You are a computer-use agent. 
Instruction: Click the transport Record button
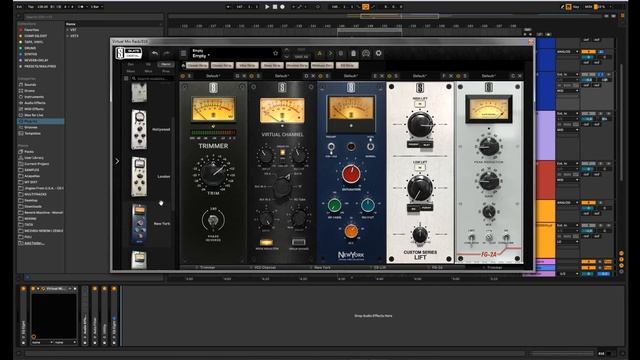click(282, 7)
